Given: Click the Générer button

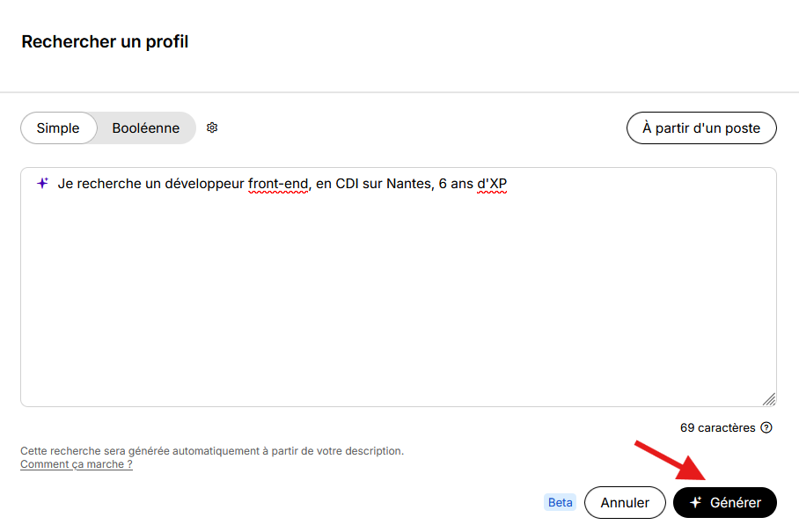Looking at the screenshot, I should pos(724,502).
